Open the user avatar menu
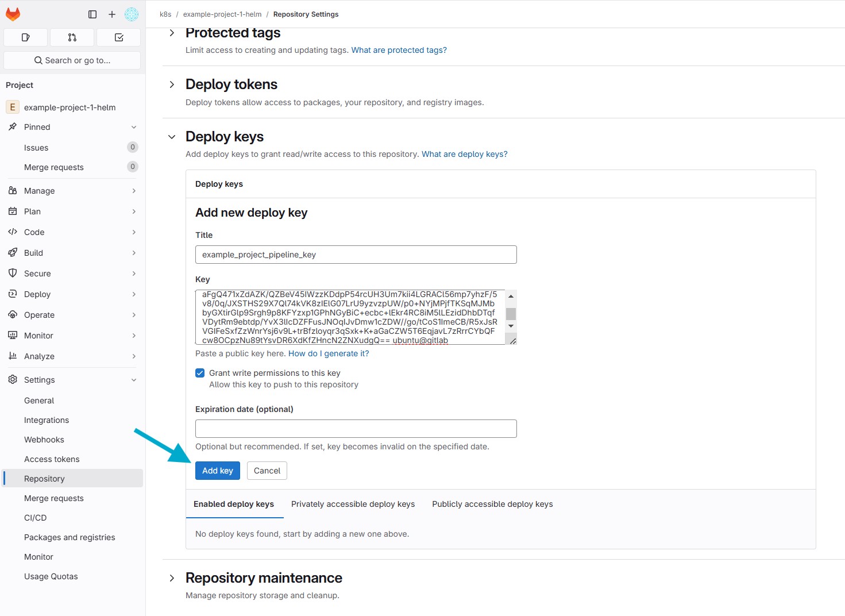845x616 pixels. [132, 14]
